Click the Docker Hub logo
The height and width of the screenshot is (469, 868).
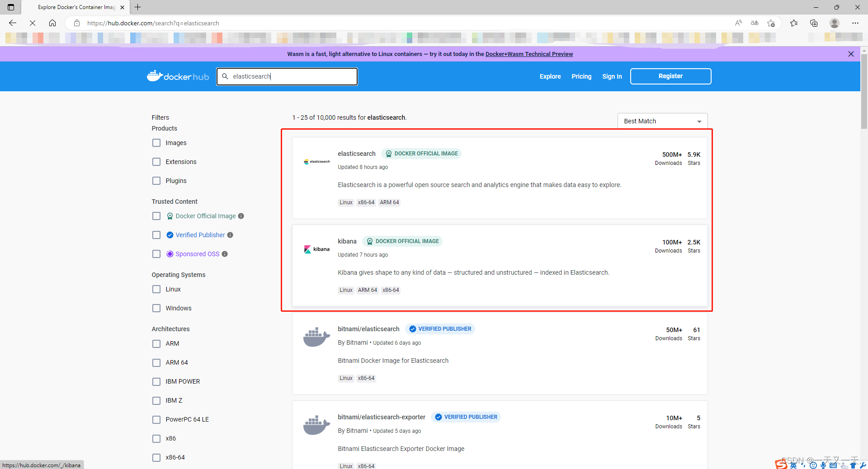(x=178, y=76)
